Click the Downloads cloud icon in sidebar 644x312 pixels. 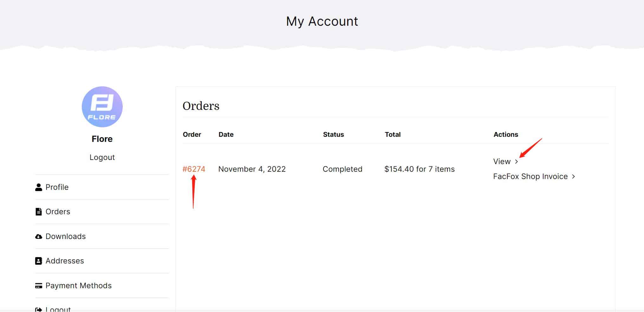(38, 236)
